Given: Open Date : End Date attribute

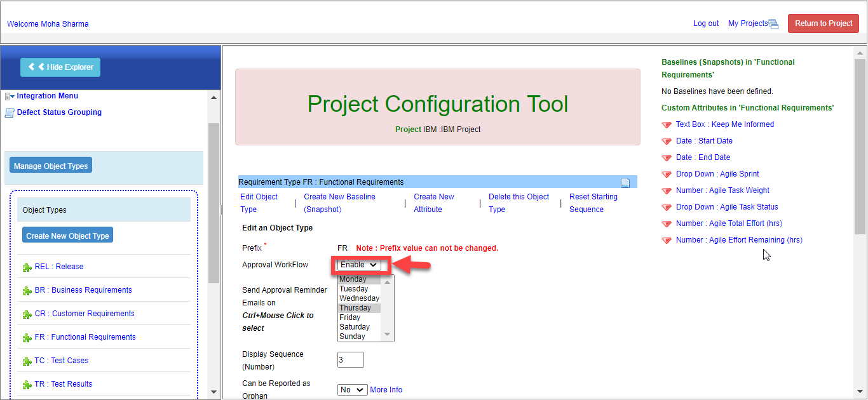Looking at the screenshot, I should (x=703, y=157).
